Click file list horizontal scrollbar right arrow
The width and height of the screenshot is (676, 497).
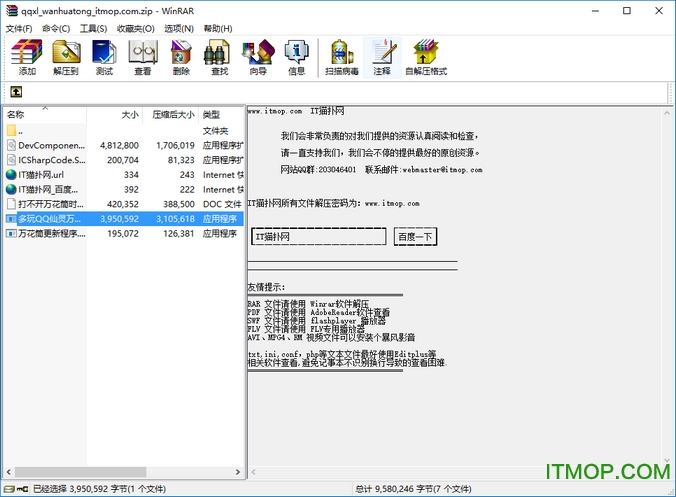pyautogui.click(x=238, y=472)
